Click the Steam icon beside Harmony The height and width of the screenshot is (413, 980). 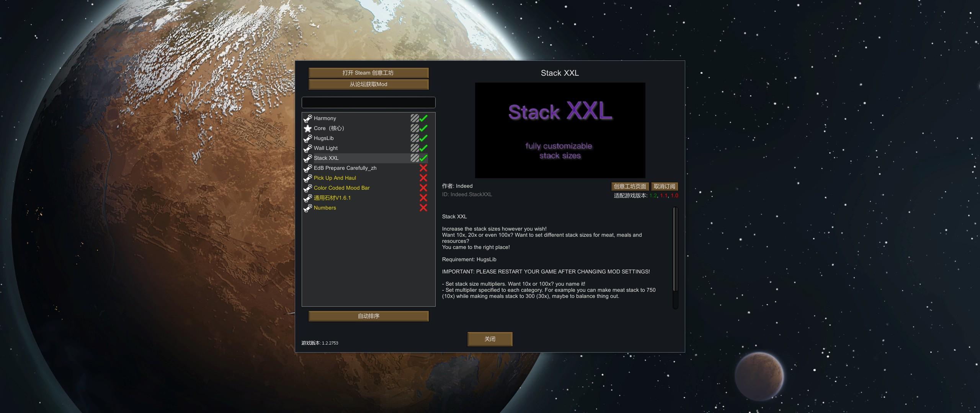(x=307, y=119)
